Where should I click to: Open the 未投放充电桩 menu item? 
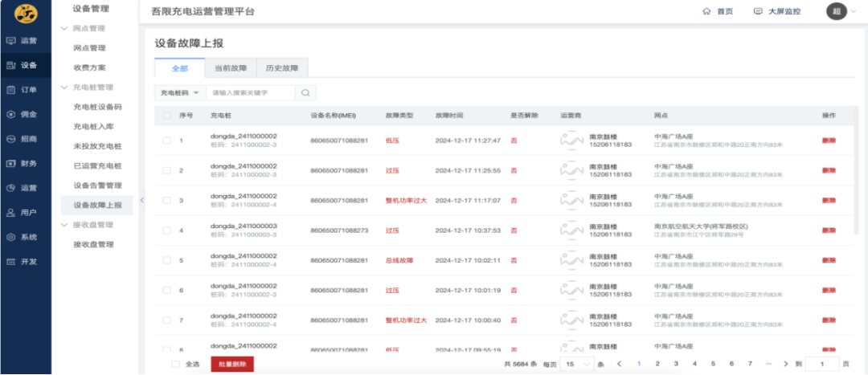click(97, 146)
